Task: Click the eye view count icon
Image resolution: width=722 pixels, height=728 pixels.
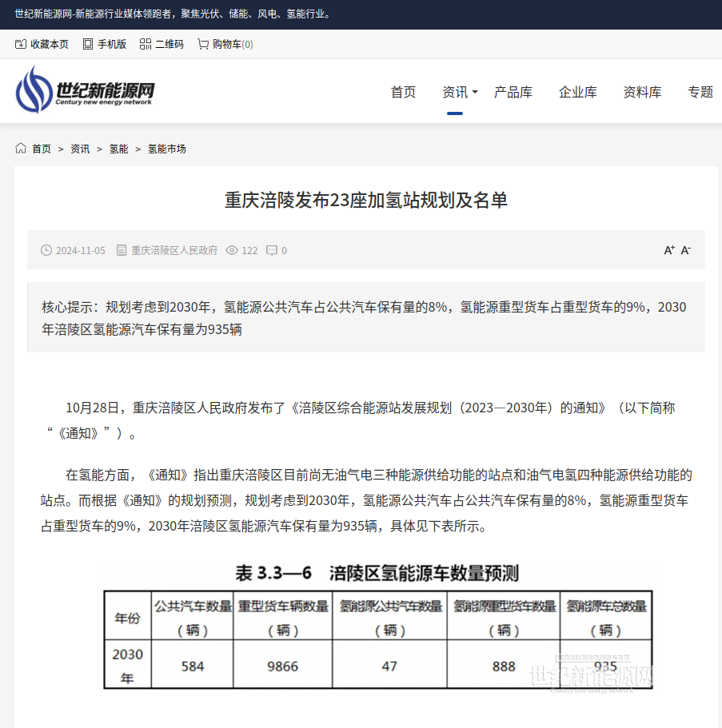Action: tap(232, 250)
